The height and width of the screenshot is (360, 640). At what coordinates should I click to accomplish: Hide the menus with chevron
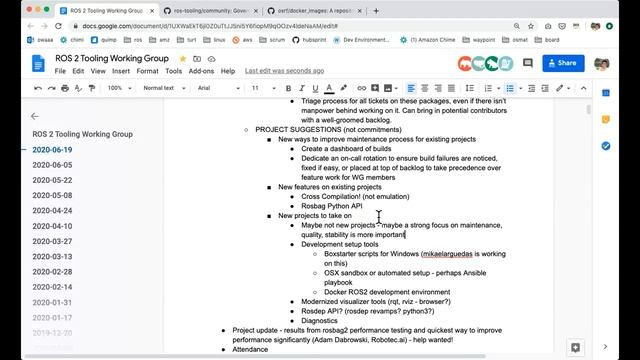tap(583, 88)
